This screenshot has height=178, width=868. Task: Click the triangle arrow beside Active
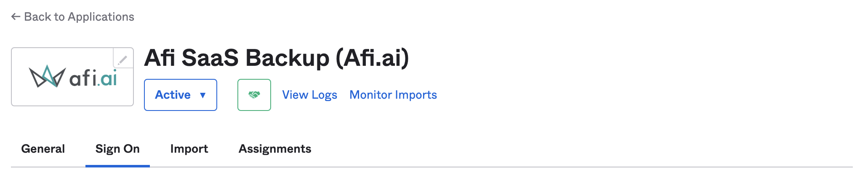tap(203, 95)
